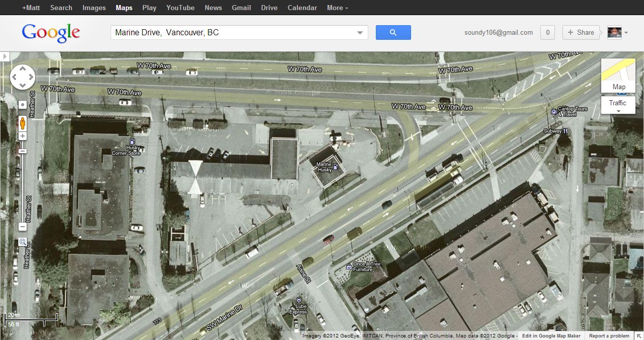Click the imagery copyright attribution text
Image resolution: width=644 pixels, height=340 pixels.
pyautogui.click(x=409, y=336)
